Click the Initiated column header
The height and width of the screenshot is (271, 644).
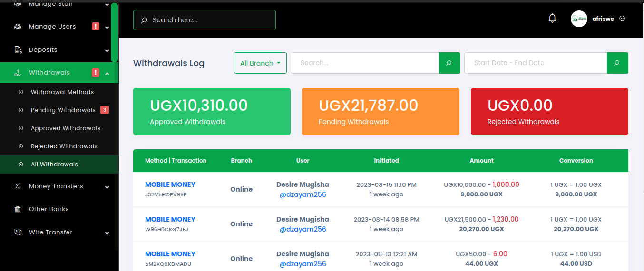pos(386,161)
